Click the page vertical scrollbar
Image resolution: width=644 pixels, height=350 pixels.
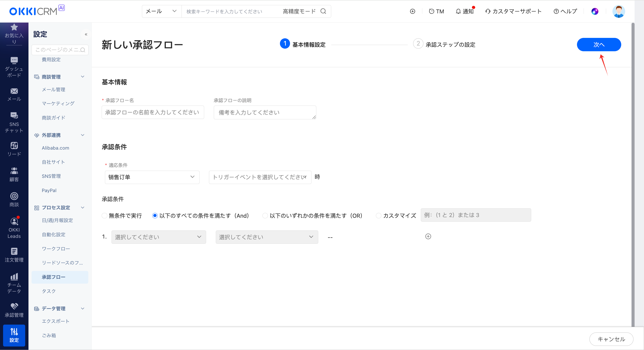pos(633,175)
